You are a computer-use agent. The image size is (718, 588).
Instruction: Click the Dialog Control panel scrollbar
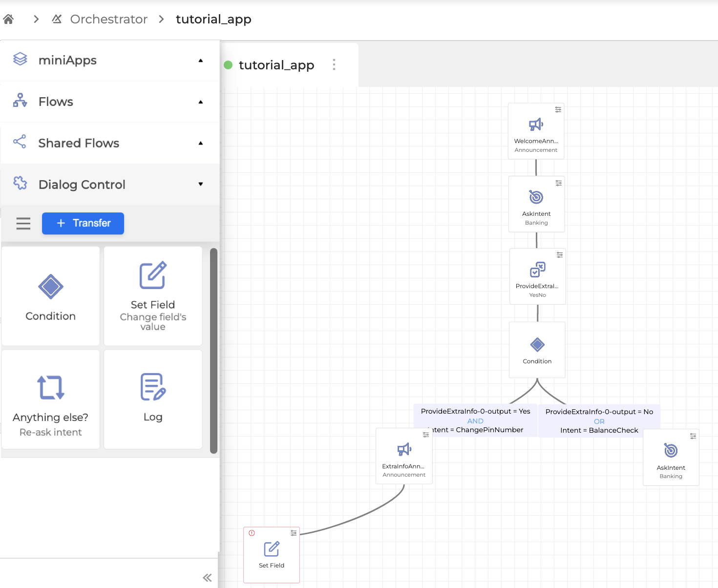click(x=213, y=351)
